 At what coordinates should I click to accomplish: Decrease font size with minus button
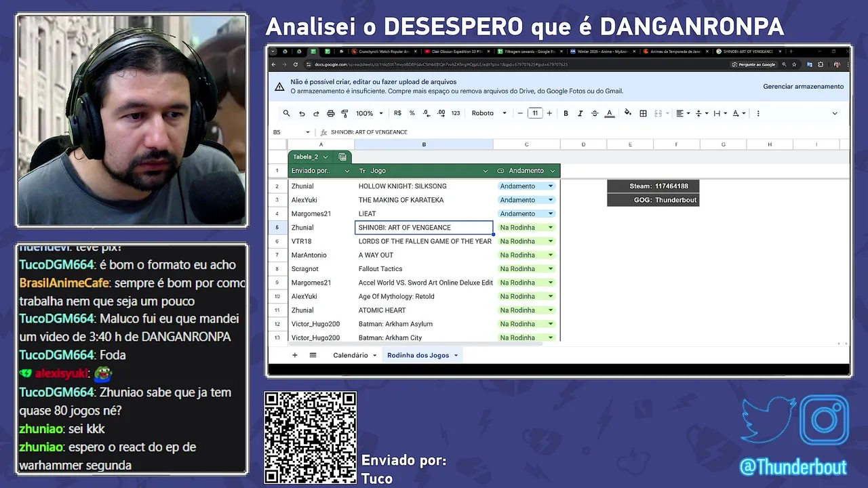pos(520,113)
